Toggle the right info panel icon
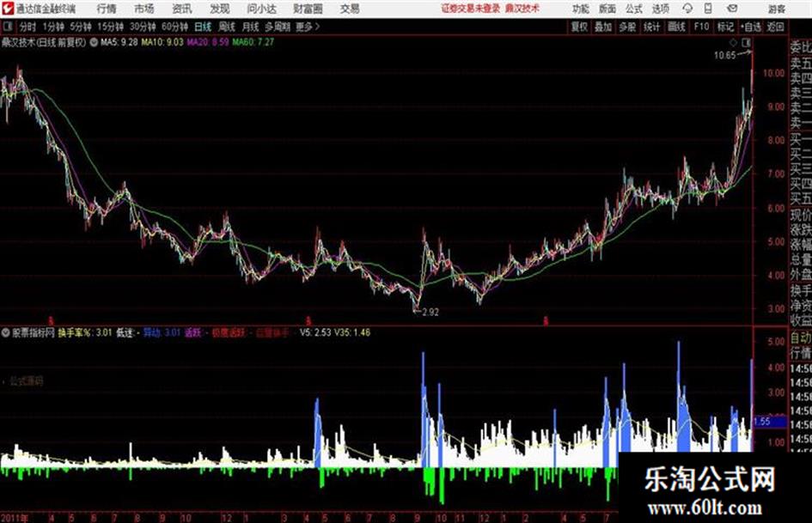This screenshot has width=812, height=523. point(746,42)
